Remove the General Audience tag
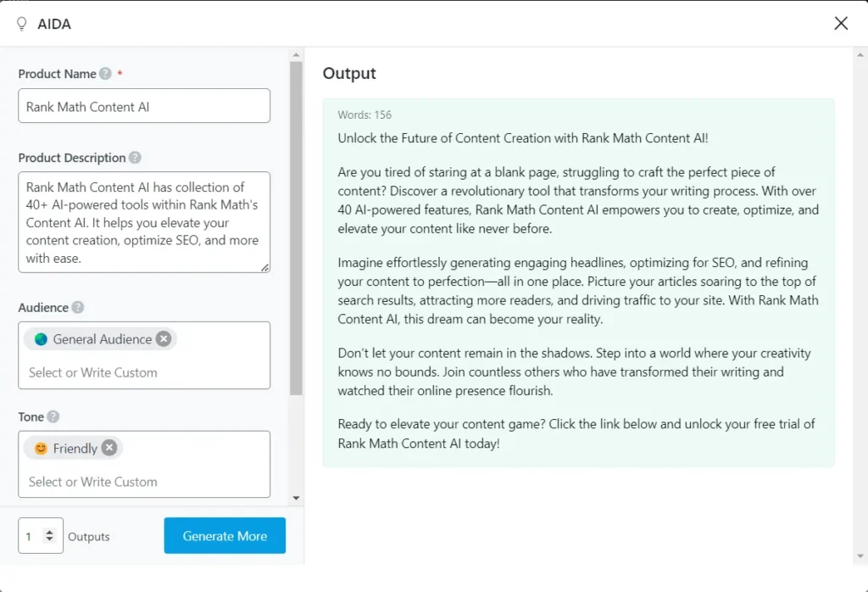Image resolution: width=868 pixels, height=592 pixels. click(164, 339)
